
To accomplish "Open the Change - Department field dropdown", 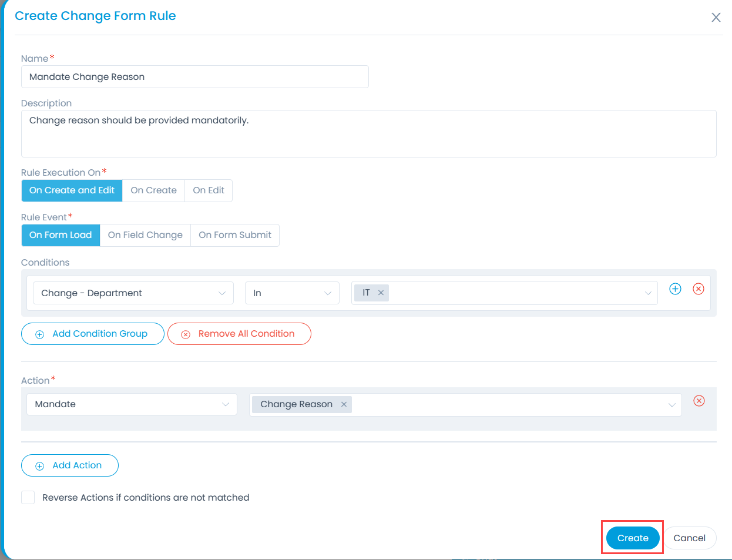I will 133,293.
